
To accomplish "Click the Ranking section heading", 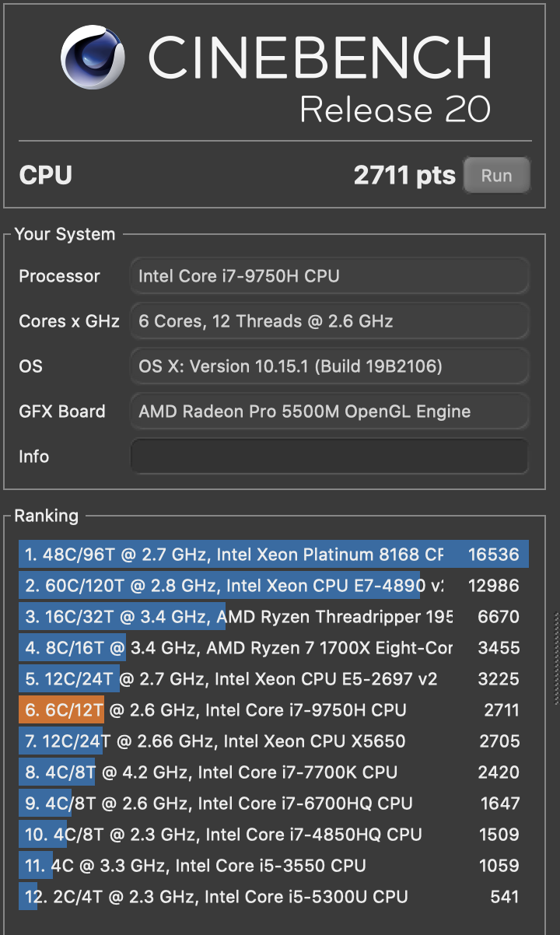I will point(46,516).
